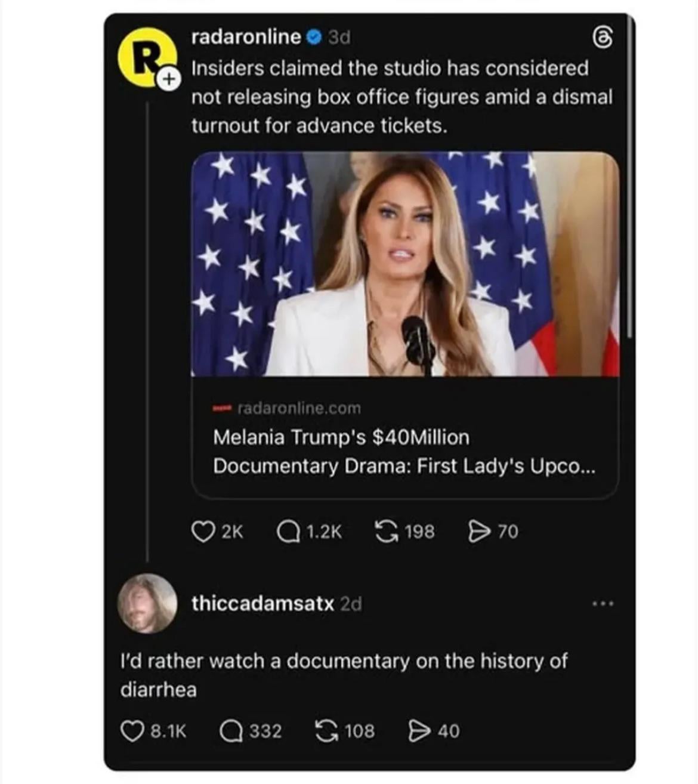Reply to thiccadamsatx's diarrhea comment
Image resolution: width=698 pixels, height=784 pixels.
click(230, 731)
